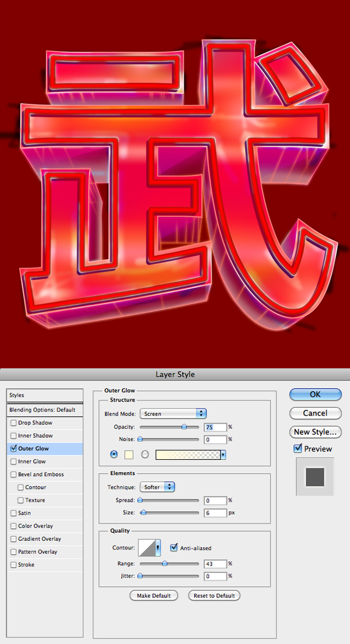Select the Drop Shadow row label
This screenshot has height=644, width=350.
36,423
